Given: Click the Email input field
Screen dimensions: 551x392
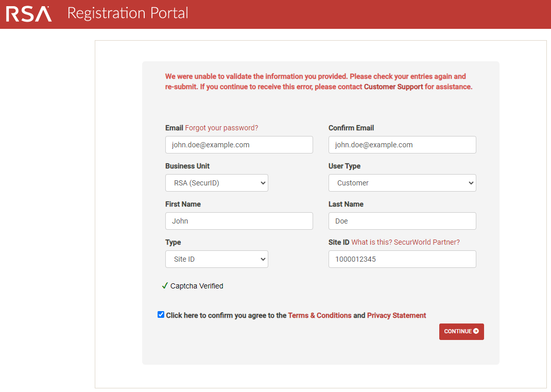Looking at the screenshot, I should tap(239, 145).
